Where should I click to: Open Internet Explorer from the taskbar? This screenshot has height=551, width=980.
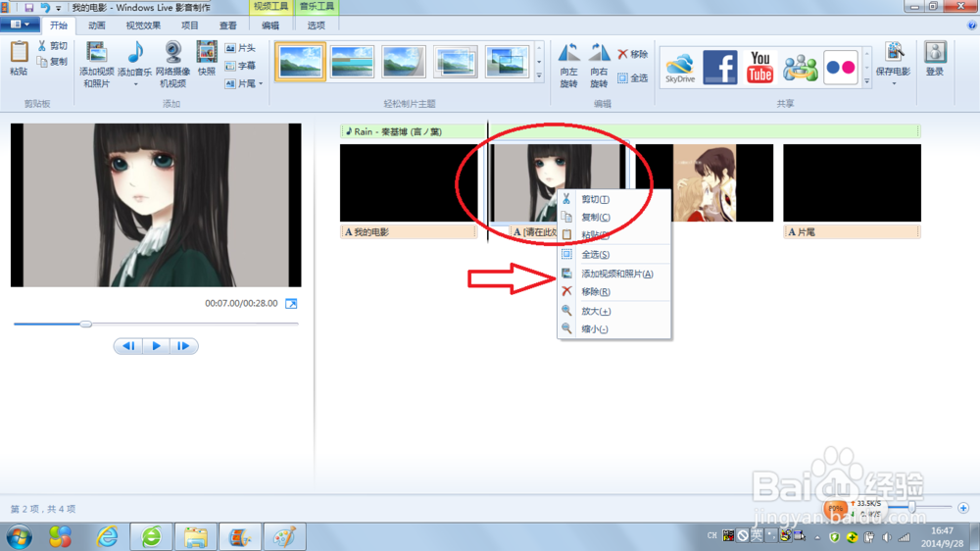107,537
